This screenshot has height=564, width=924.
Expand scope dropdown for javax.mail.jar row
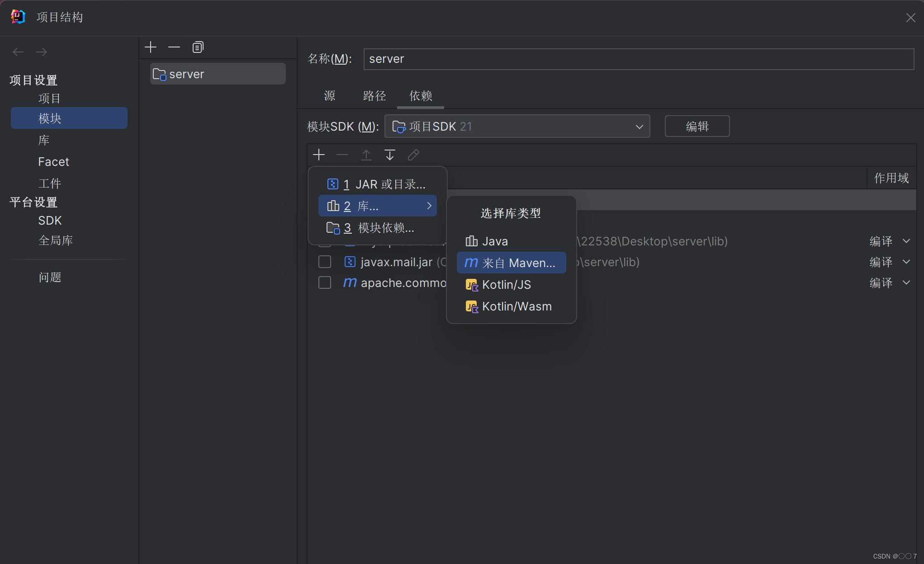click(x=906, y=262)
